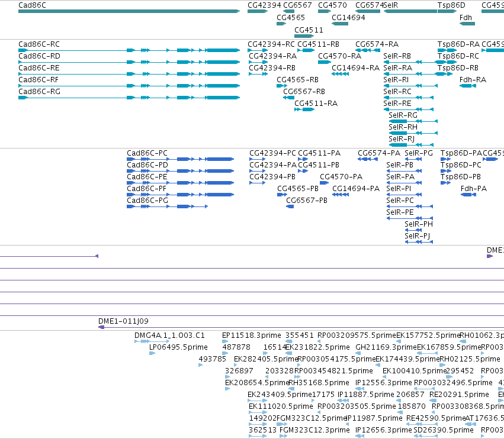Select the Cad86C-RC transcript

coord(129,50)
